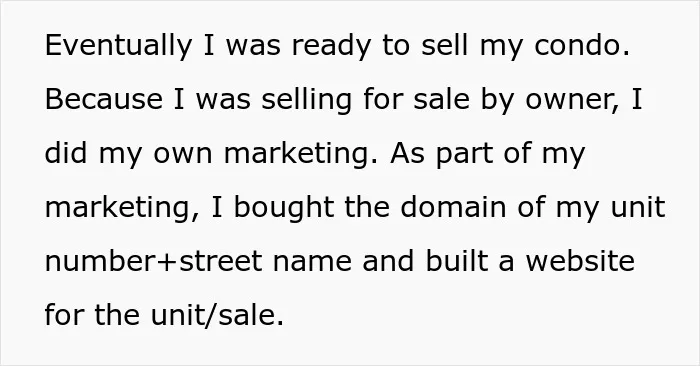Screen dimensions: 700x366
Task: Click the word "sell" in first line
Action: point(445,45)
